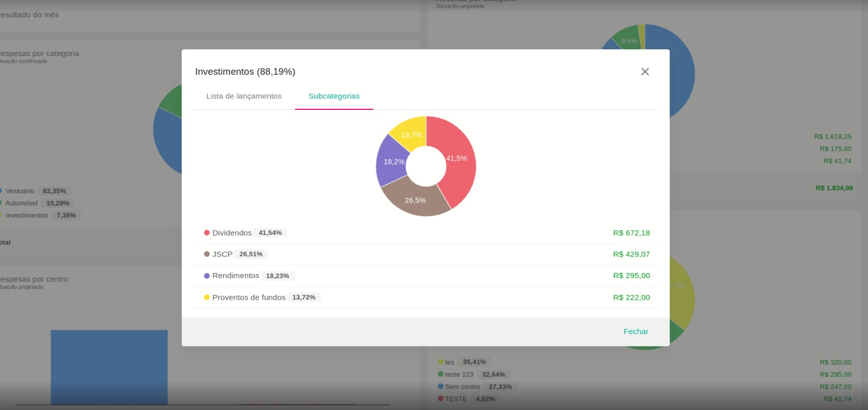Click the JSCP 26,51% percentage badge
Viewport: 868px width, 410px height.
coord(251,254)
